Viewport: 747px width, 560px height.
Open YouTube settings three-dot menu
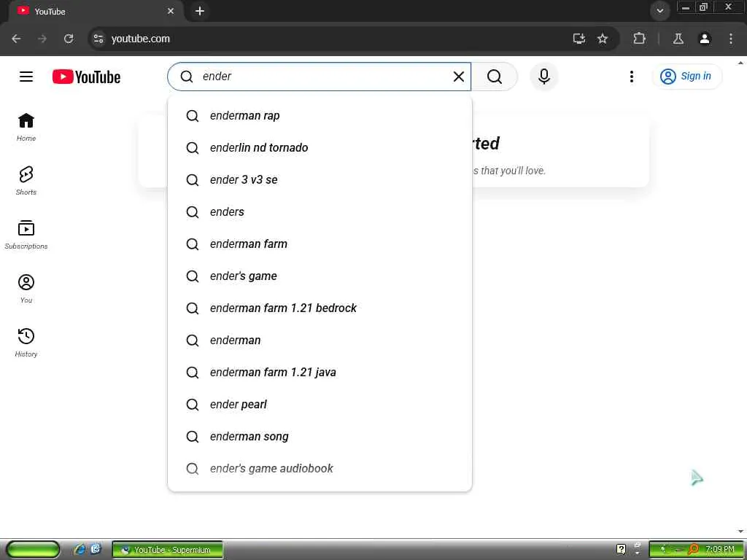pyautogui.click(x=632, y=77)
